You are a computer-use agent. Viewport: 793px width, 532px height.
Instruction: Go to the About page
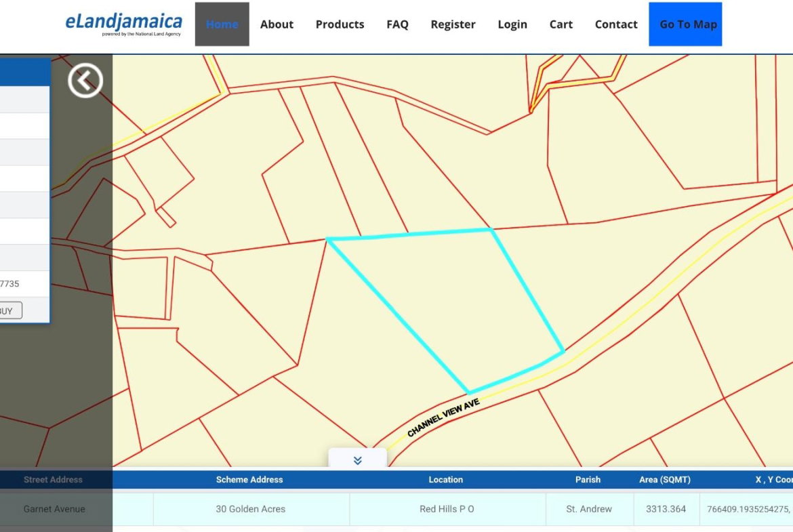[x=277, y=24]
